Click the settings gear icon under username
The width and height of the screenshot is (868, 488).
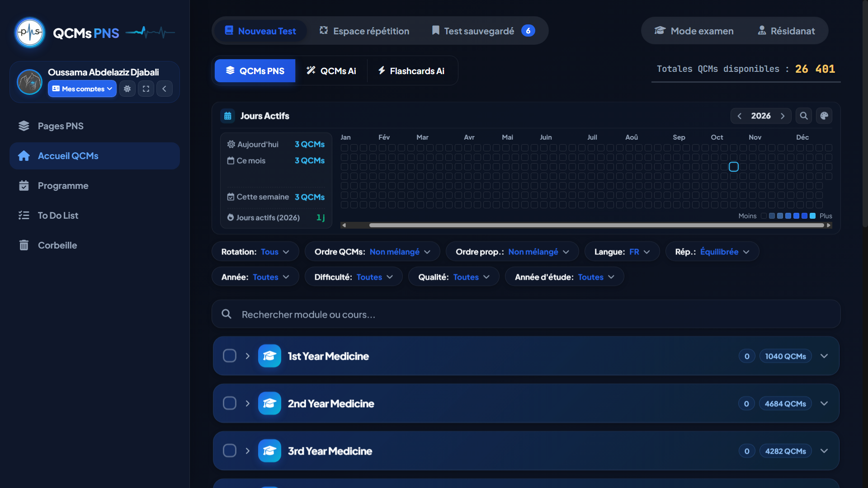click(x=127, y=89)
